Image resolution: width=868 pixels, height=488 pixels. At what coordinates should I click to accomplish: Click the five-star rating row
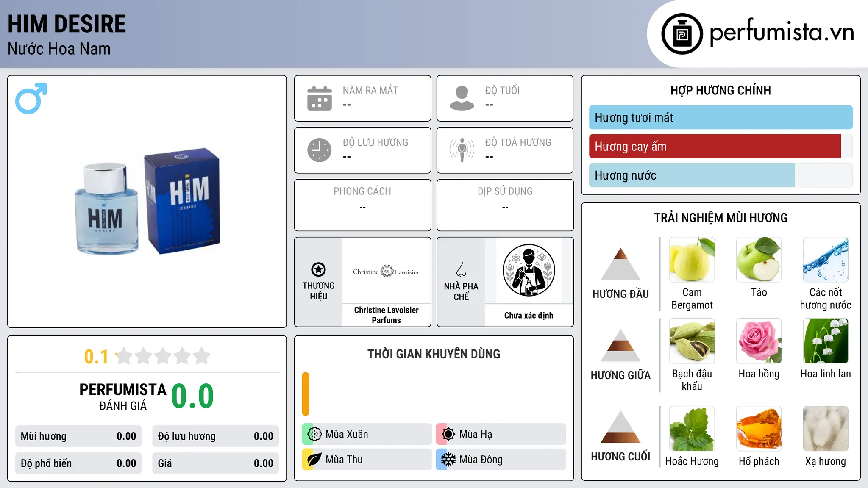click(x=163, y=356)
